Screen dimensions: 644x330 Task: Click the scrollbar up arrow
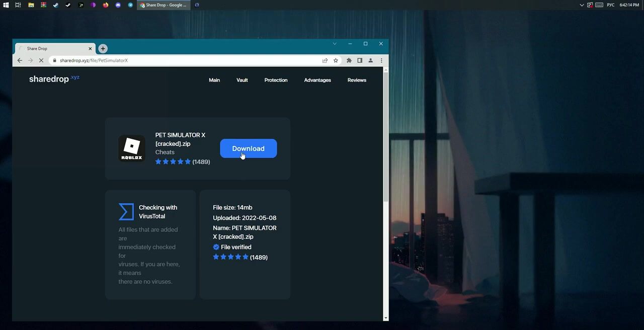[x=386, y=69]
